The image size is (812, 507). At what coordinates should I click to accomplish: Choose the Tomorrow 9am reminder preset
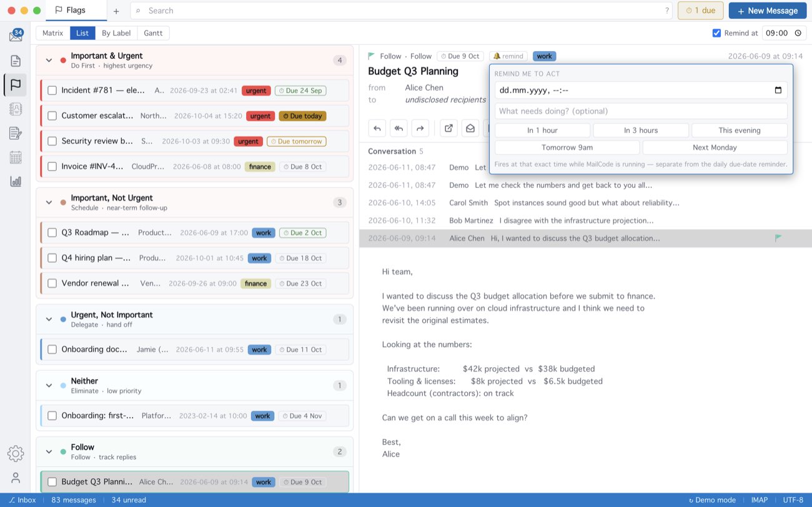pos(567,148)
